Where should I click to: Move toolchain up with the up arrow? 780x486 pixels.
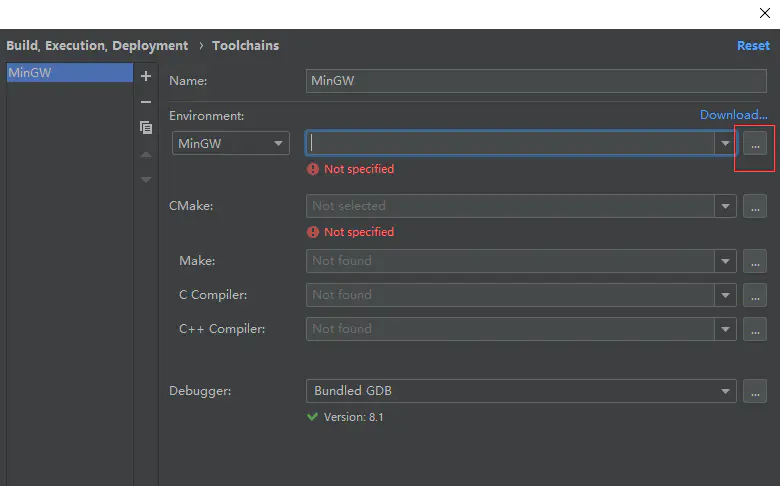[146, 155]
